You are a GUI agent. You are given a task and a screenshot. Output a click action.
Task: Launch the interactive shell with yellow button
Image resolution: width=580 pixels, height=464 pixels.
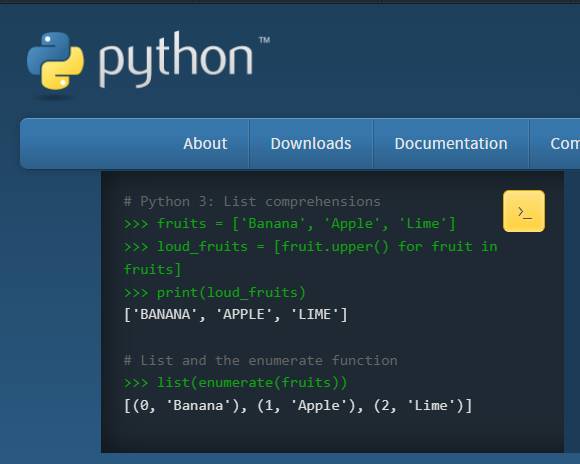tap(524, 211)
